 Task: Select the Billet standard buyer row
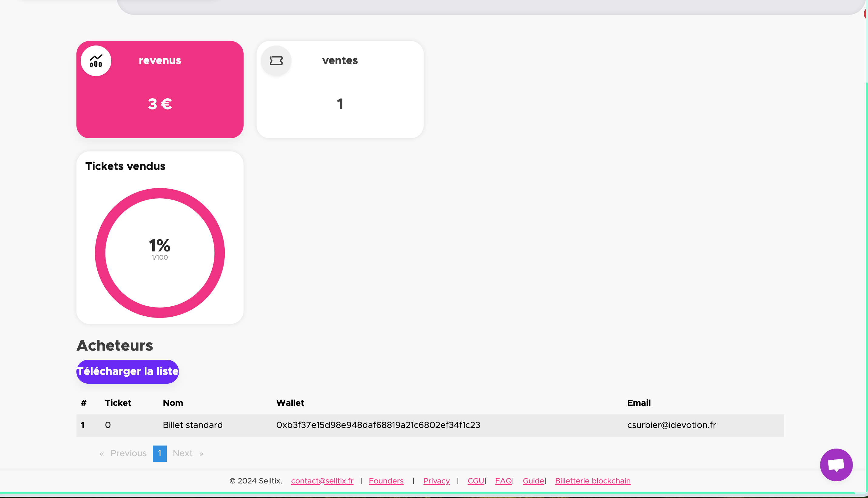point(193,425)
